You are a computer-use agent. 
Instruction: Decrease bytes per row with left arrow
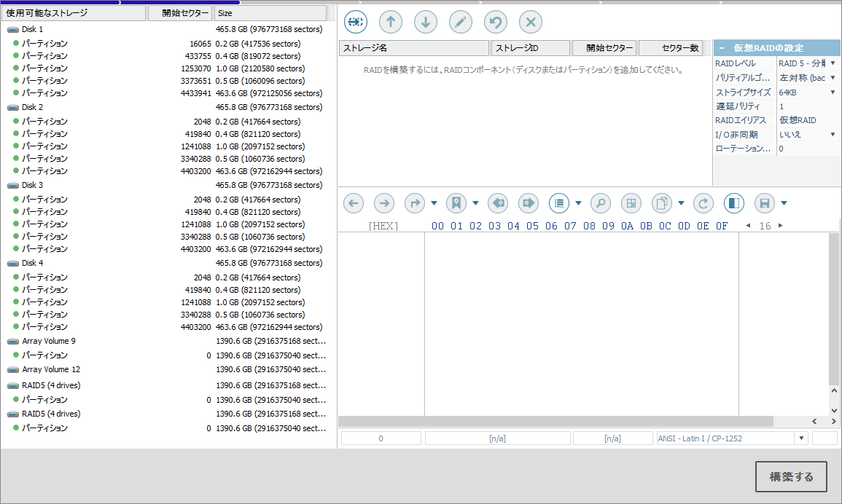pos(748,226)
